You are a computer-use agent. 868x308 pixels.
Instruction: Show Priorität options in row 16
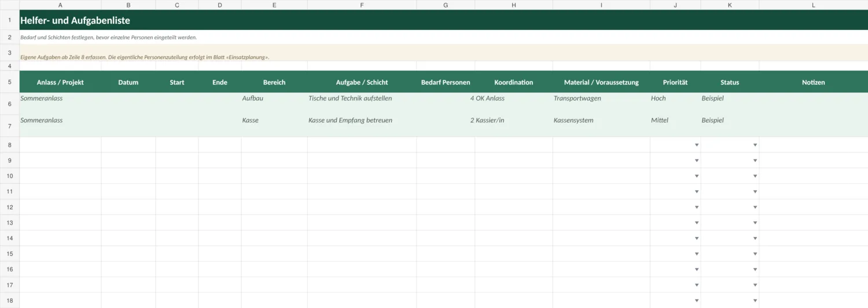click(697, 270)
